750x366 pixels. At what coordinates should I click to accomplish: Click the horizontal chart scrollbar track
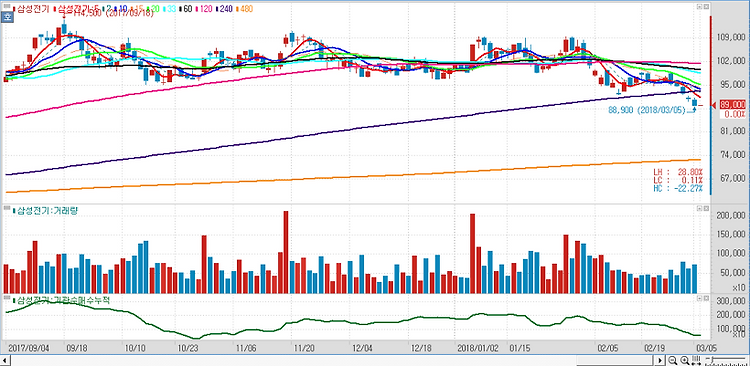tap(332, 360)
